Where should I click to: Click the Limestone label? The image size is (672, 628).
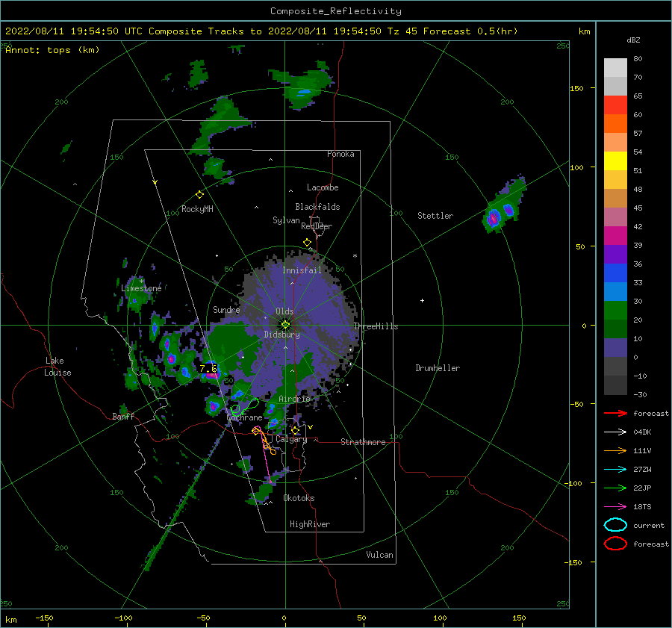click(x=141, y=288)
